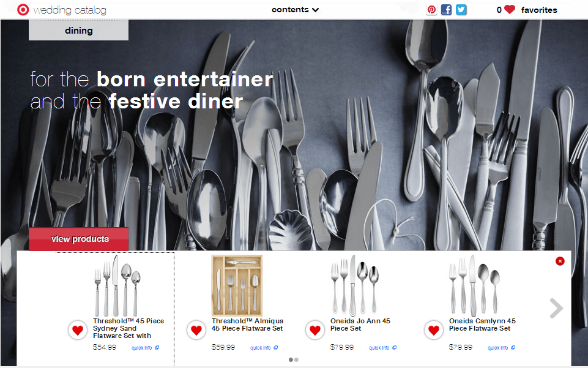Close the product panel with the red X
Viewport: 588px width, 368px height.
coord(560,261)
